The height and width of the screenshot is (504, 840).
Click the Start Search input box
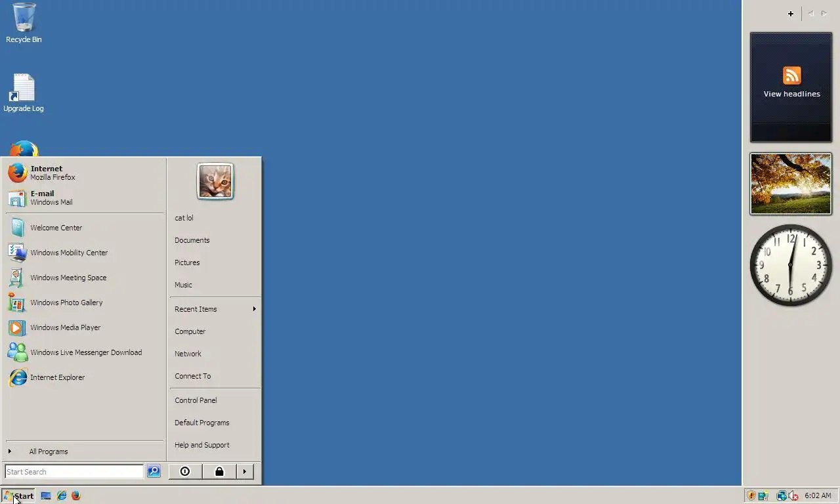[74, 472]
